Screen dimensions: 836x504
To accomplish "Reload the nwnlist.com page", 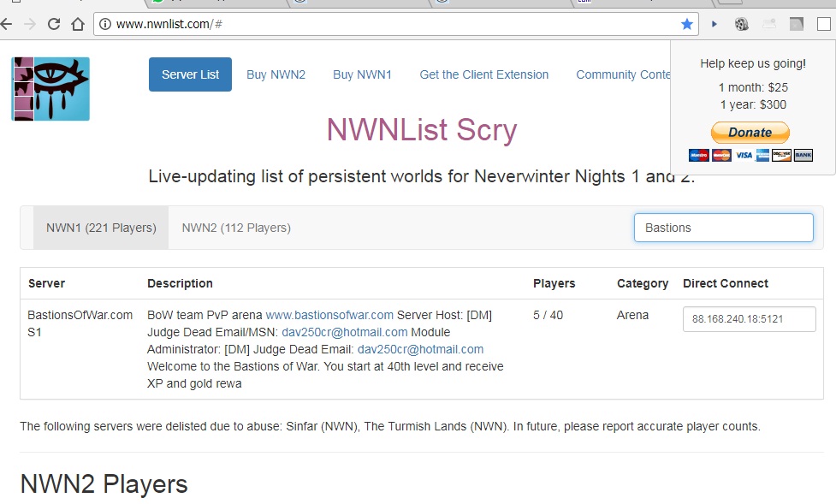I will [x=54, y=24].
